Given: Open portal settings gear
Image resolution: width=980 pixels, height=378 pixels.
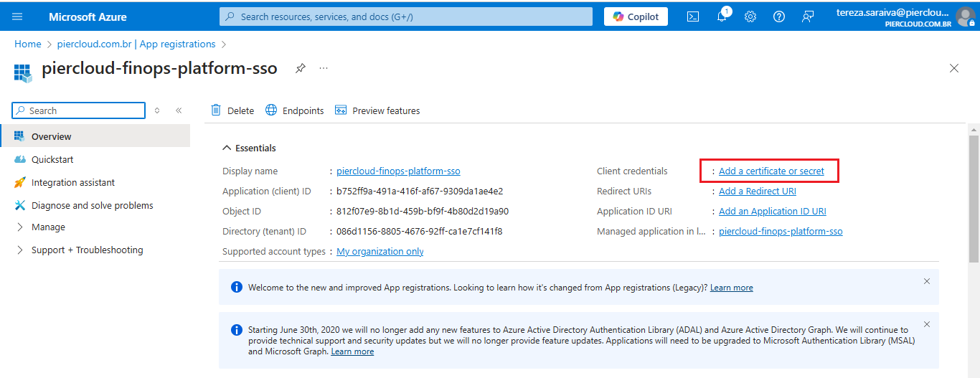Looking at the screenshot, I should coord(750,16).
